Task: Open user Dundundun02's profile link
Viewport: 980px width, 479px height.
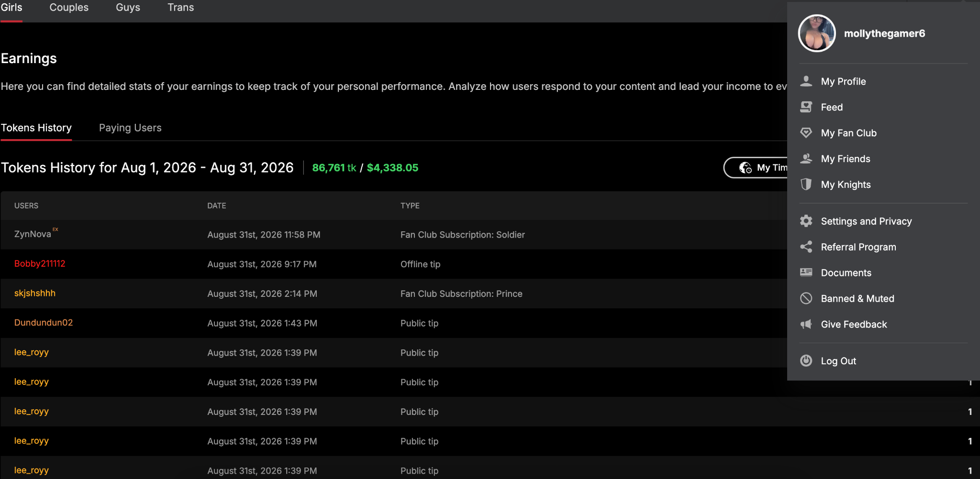Action: (44, 323)
